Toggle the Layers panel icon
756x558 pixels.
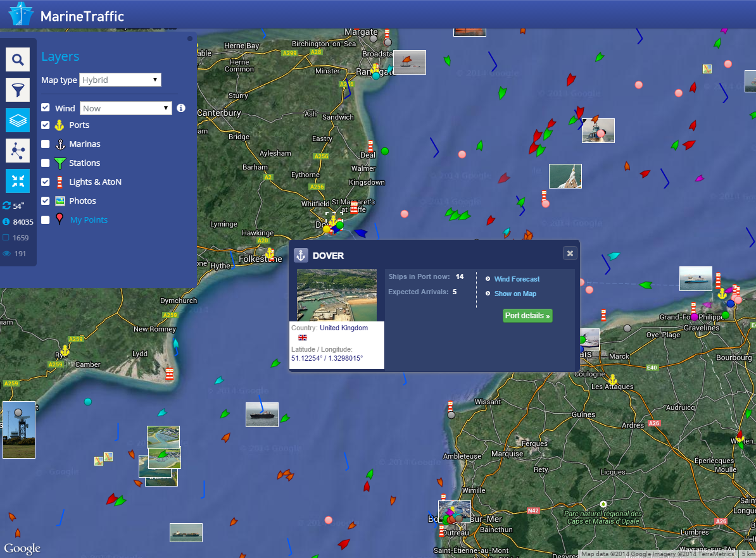[18, 120]
